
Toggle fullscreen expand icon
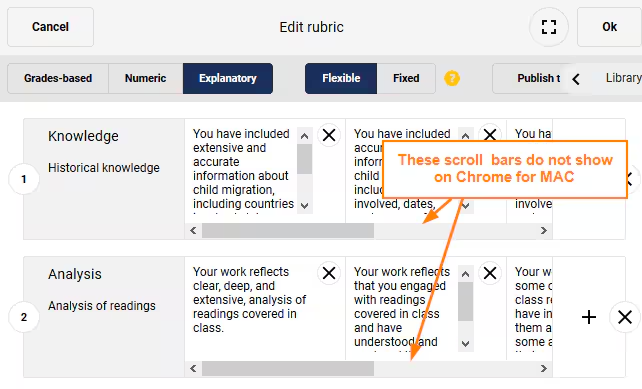pos(549,27)
